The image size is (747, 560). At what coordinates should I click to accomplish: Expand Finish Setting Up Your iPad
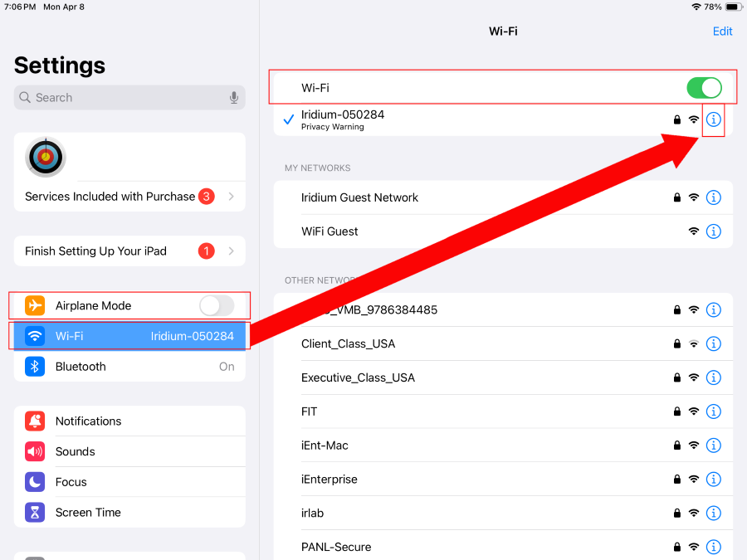[231, 251]
